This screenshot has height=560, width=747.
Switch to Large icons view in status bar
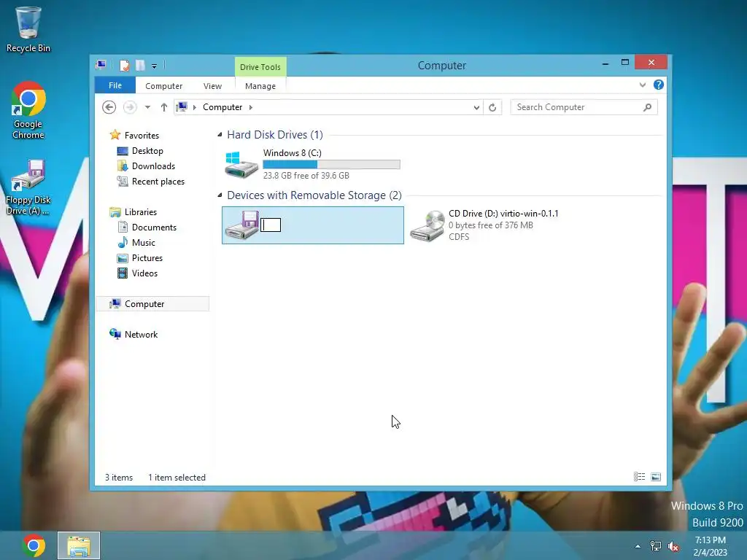pos(656,477)
